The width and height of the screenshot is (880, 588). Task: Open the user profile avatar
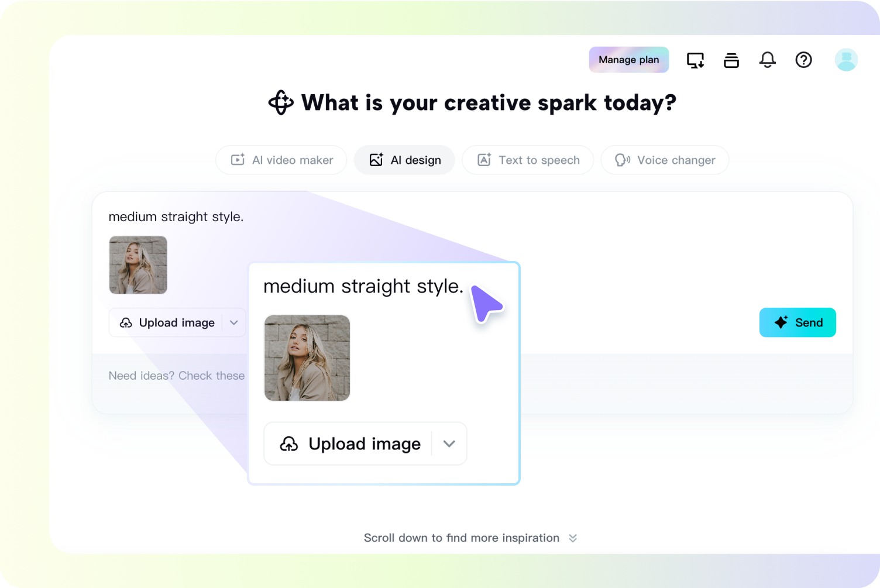tap(845, 60)
